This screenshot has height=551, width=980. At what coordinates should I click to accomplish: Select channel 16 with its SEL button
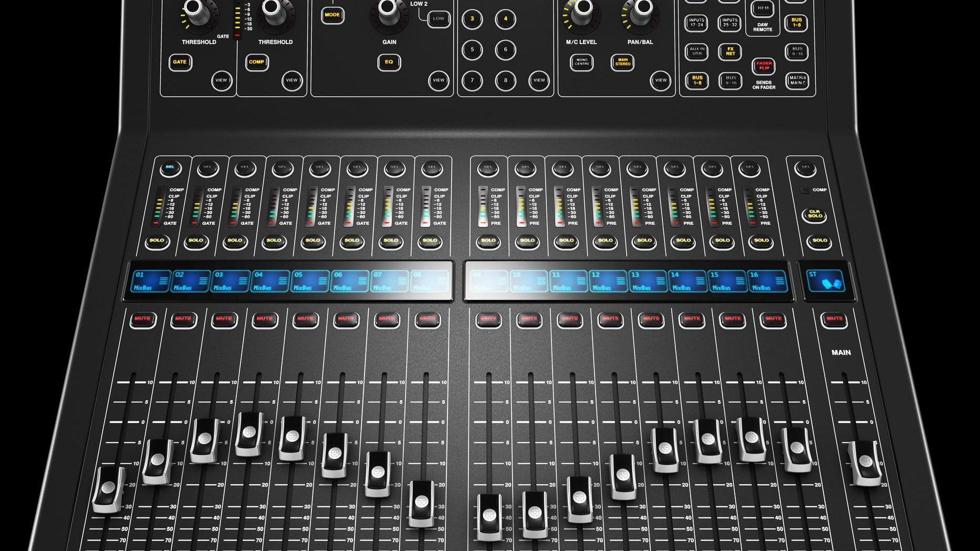point(749,168)
